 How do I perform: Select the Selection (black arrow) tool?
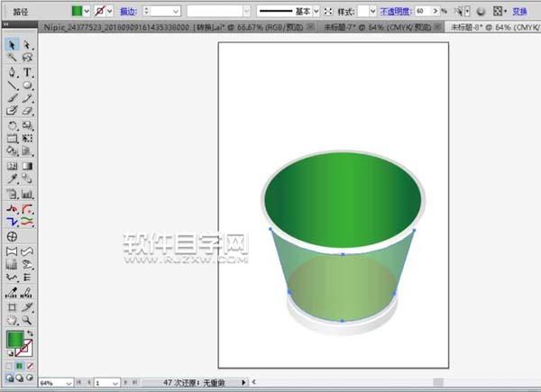click(x=12, y=45)
